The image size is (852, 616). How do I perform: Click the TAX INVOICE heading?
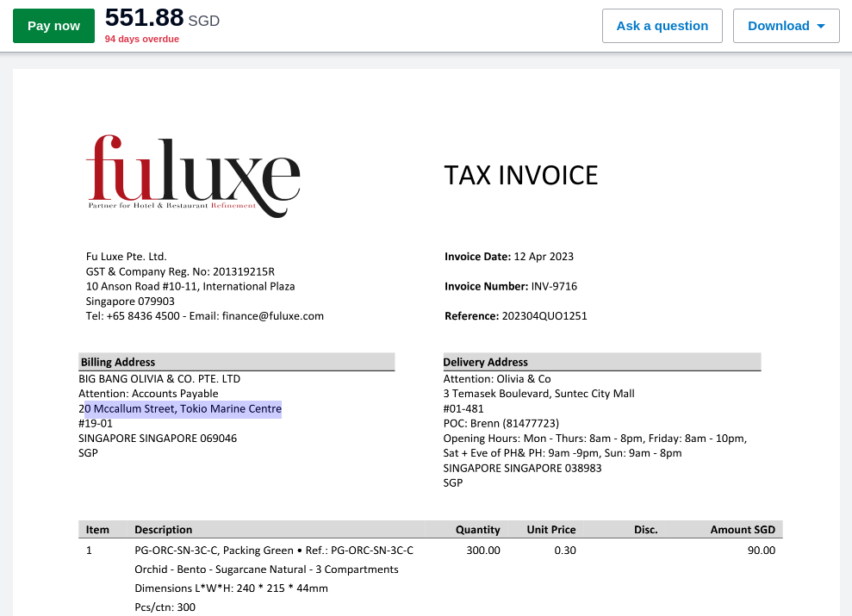(520, 176)
